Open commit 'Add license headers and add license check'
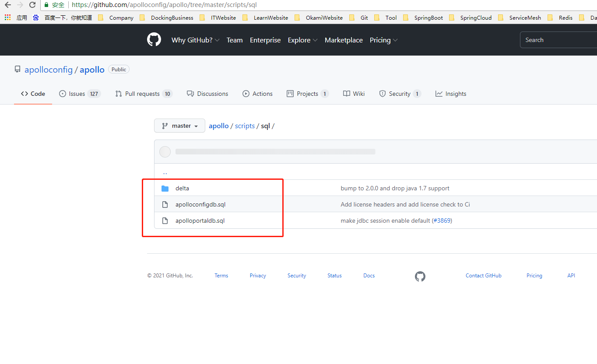This screenshot has height=364, width=597. pyautogui.click(x=405, y=204)
